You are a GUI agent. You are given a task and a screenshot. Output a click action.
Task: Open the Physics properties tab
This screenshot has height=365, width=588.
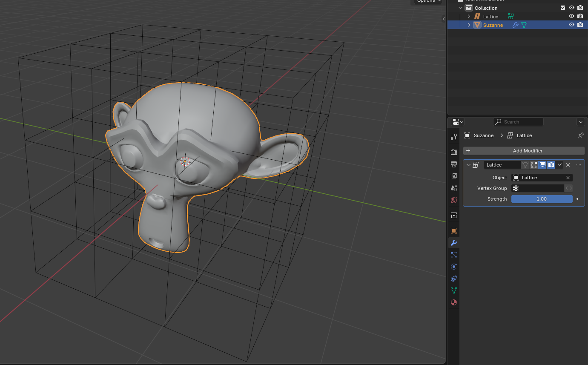(454, 267)
